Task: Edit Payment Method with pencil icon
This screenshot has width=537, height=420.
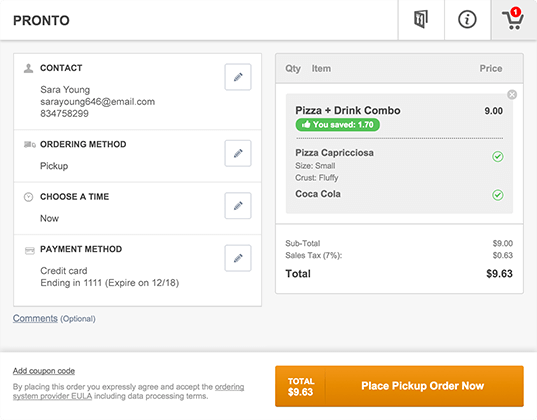Action: [238, 258]
